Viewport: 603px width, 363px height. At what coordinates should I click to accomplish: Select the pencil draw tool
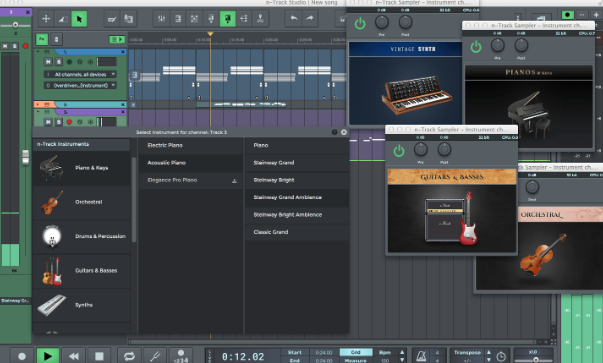click(x=112, y=18)
